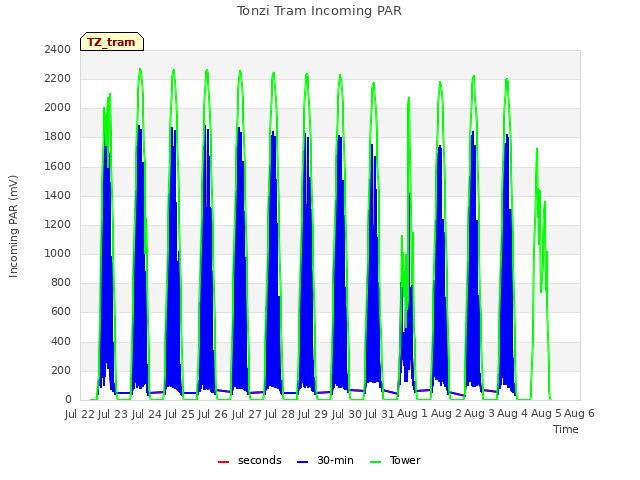Screen dimensions: 640x480
Task: Click the 2200 y-axis tick label
Action: 58,78
